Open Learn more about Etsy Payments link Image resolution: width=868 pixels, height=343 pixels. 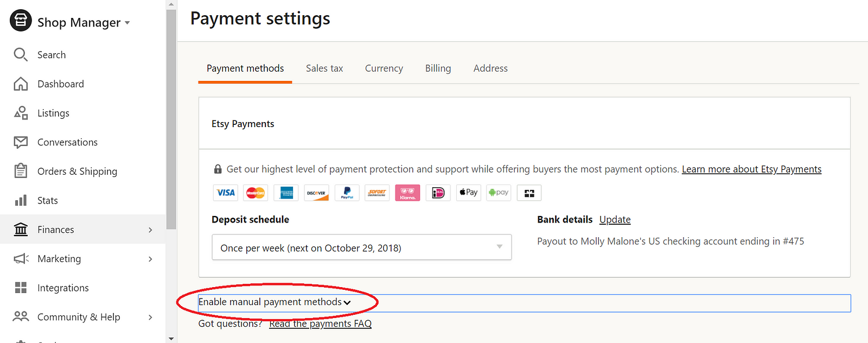pyautogui.click(x=751, y=169)
